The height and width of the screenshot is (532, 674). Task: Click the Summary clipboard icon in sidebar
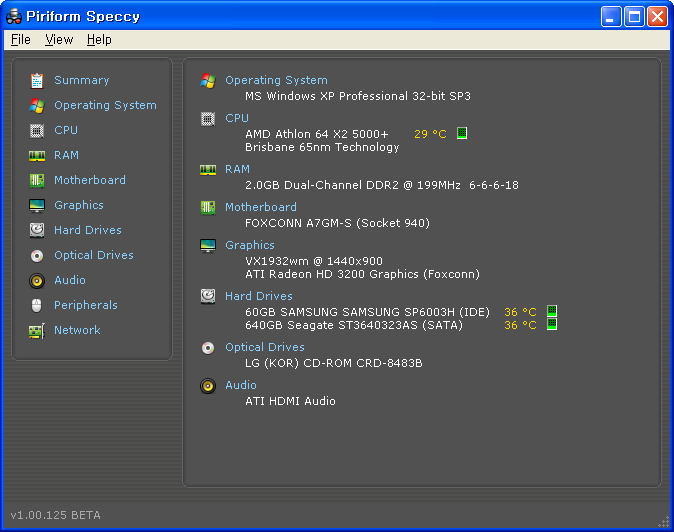(x=37, y=80)
